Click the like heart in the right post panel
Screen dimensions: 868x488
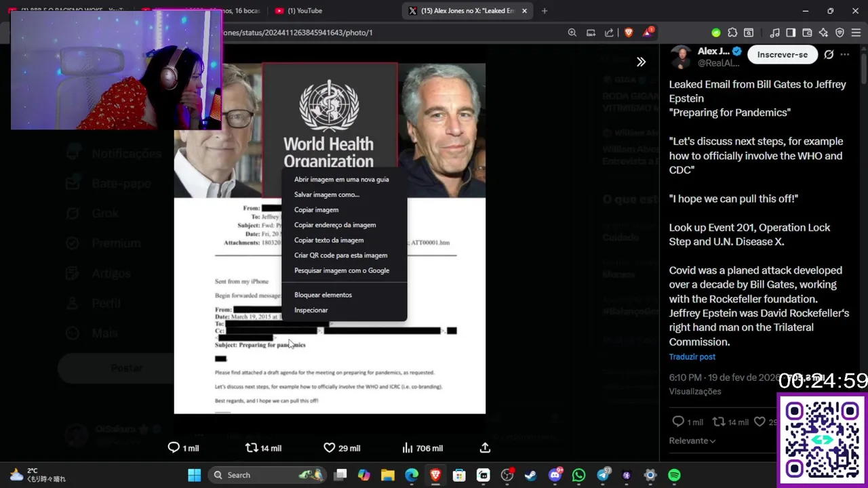click(760, 422)
